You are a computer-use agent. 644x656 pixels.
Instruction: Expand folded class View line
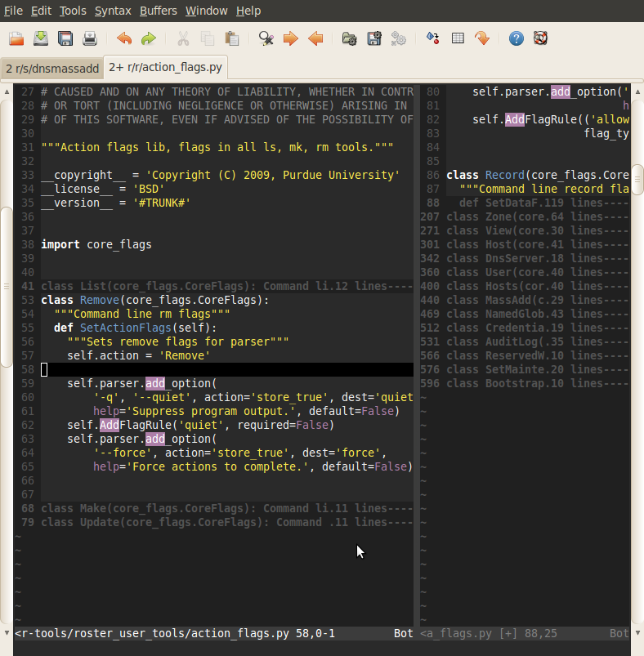click(x=538, y=230)
